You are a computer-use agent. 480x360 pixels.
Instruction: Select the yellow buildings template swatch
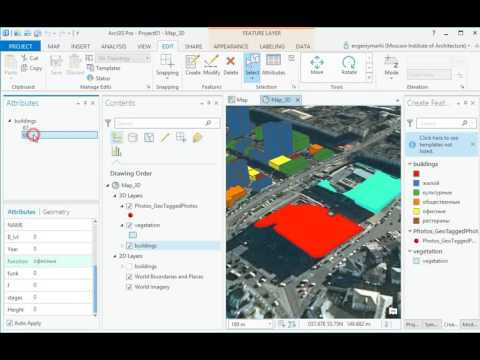pos(416,211)
